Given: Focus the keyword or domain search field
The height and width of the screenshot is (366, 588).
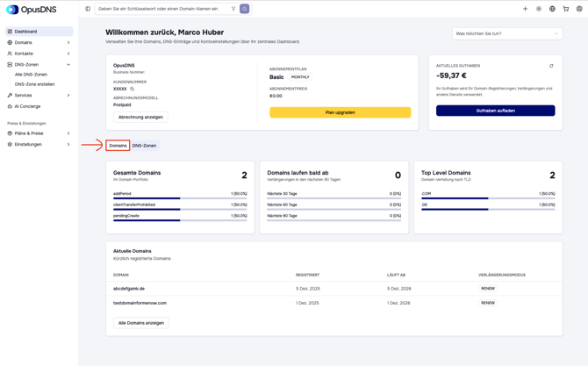Looking at the screenshot, I should click(x=162, y=9).
